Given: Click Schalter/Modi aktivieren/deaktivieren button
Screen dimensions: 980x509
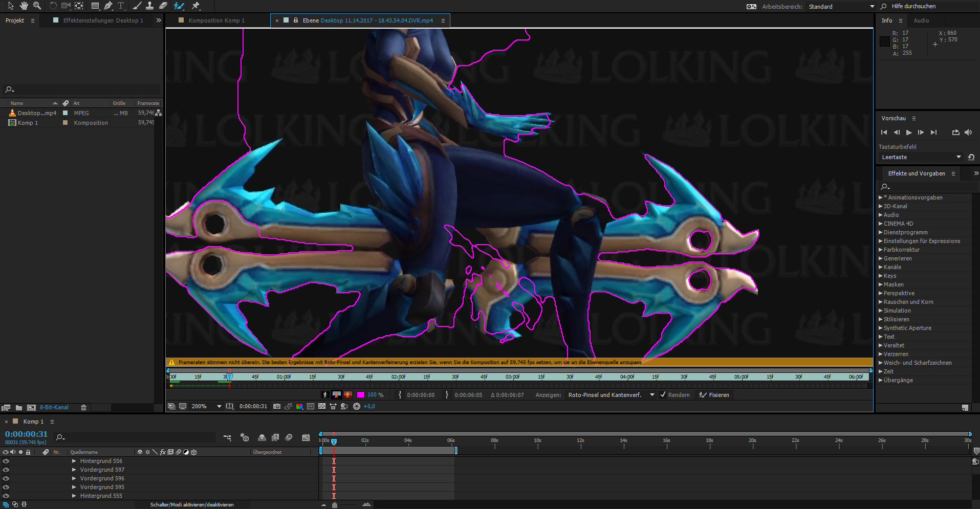Looking at the screenshot, I should pyautogui.click(x=192, y=504).
